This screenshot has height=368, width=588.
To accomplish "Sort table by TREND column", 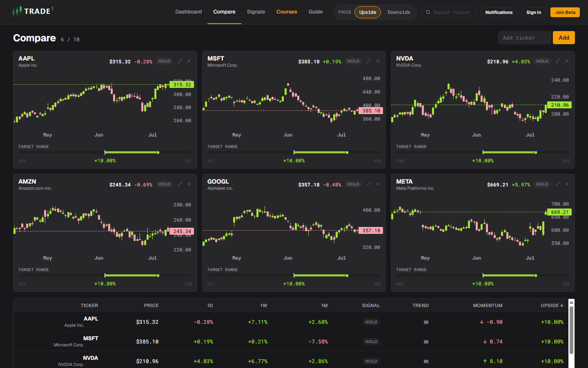I will point(421,305).
